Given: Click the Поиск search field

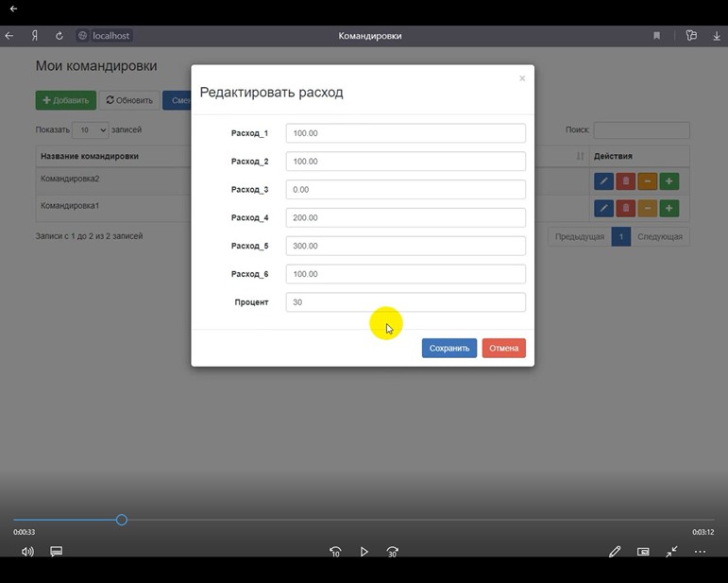Looking at the screenshot, I should (x=641, y=130).
